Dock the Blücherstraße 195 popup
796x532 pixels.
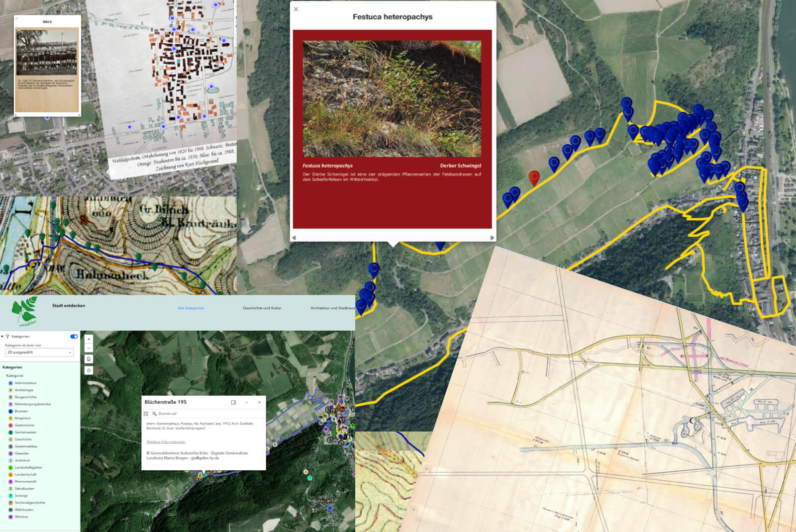(233, 402)
